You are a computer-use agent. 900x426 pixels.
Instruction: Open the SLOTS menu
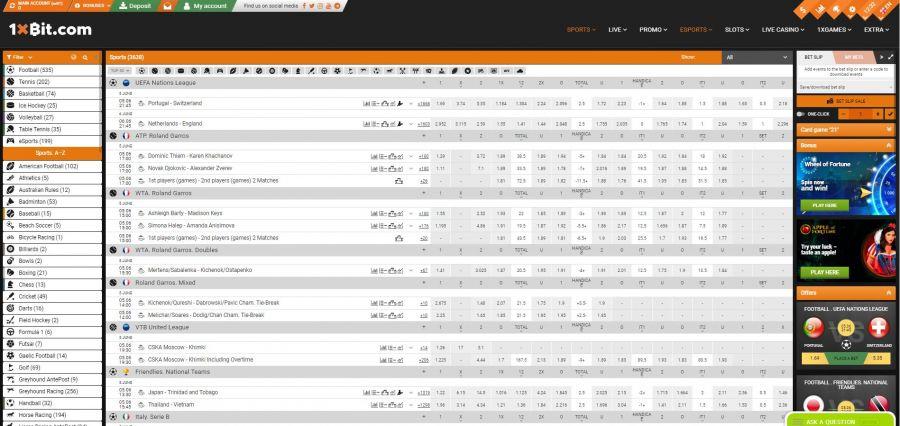(737, 29)
